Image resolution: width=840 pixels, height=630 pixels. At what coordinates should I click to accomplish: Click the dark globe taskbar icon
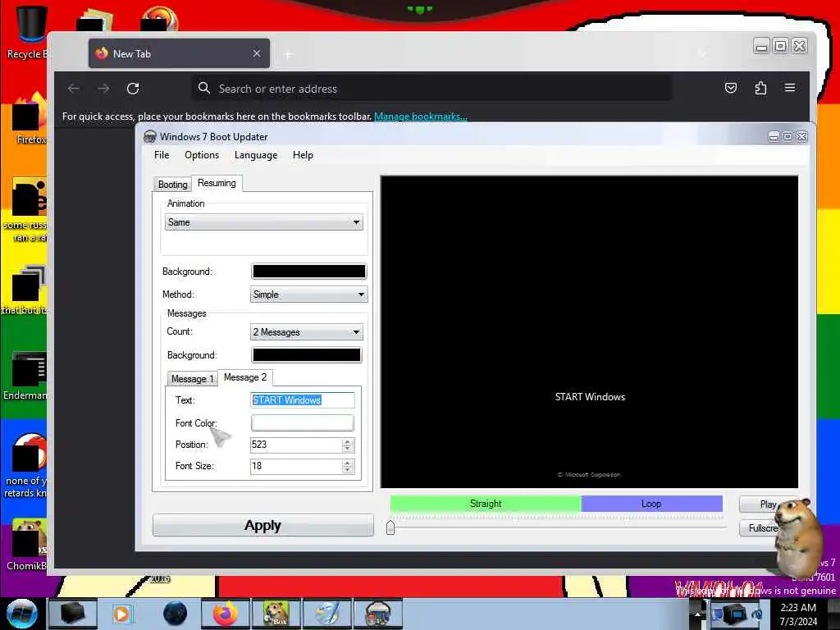coord(175,614)
